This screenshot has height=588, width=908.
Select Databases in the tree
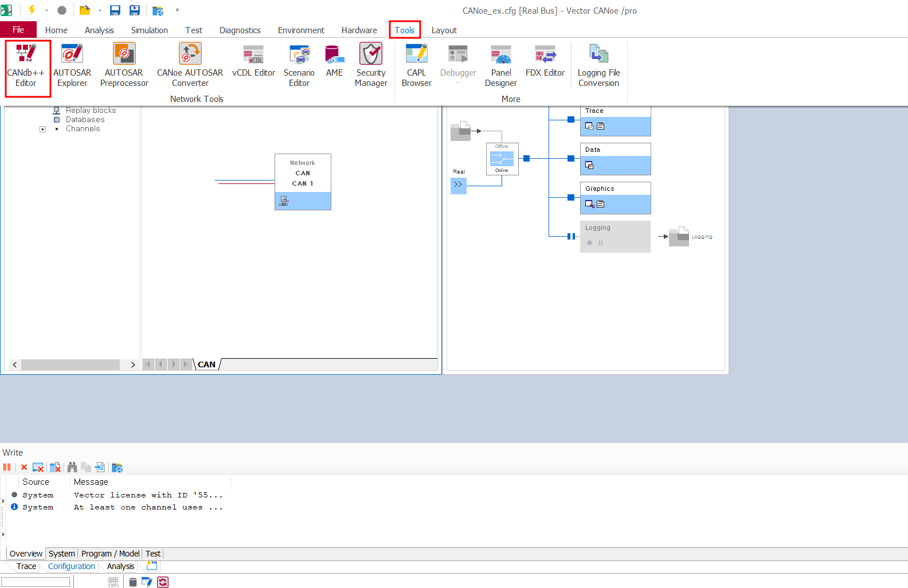click(x=85, y=120)
